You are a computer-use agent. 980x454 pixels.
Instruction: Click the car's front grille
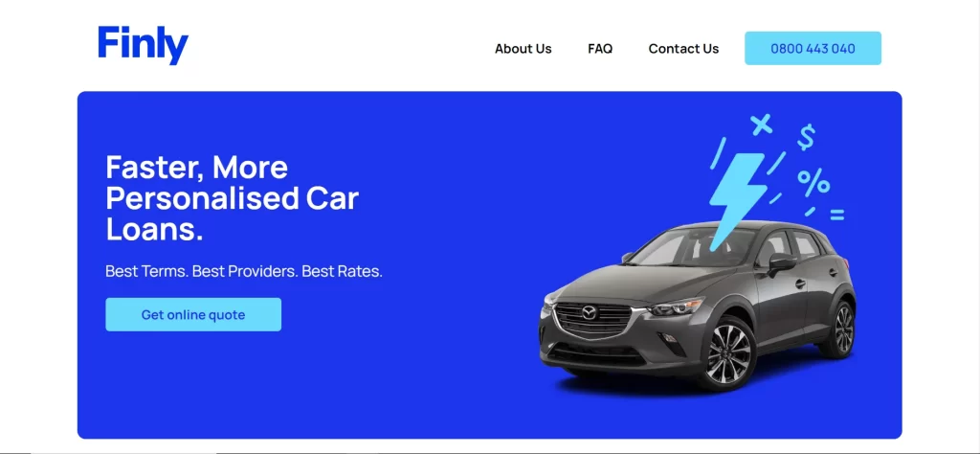point(593,320)
